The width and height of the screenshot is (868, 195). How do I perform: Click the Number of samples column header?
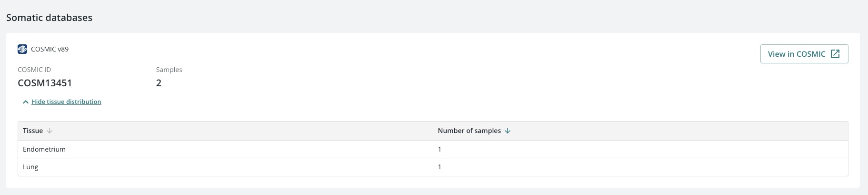click(x=469, y=131)
